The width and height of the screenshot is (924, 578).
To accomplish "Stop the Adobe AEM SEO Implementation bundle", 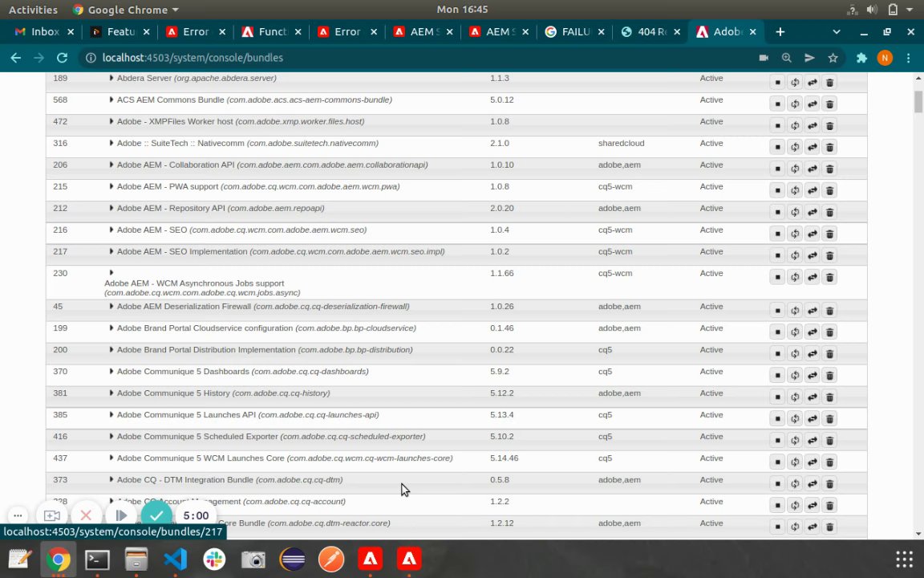I will pyautogui.click(x=777, y=255).
